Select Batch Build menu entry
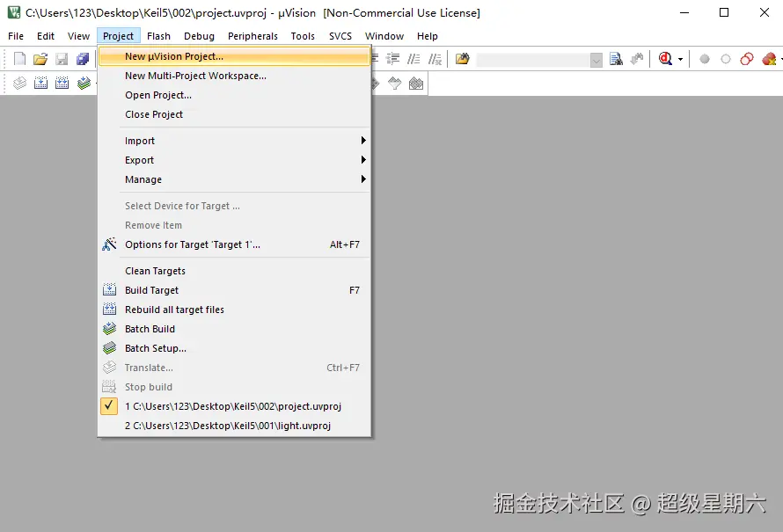The image size is (783, 532). tap(235, 329)
